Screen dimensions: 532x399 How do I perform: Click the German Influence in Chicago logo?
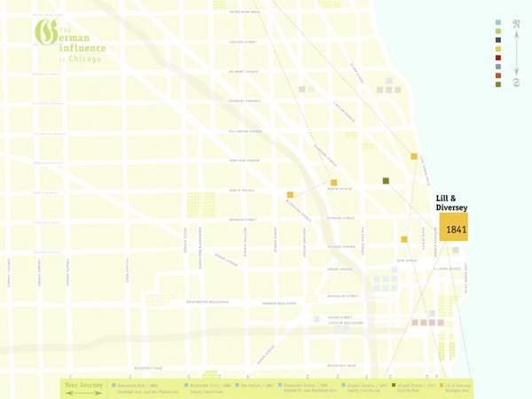click(x=70, y=41)
